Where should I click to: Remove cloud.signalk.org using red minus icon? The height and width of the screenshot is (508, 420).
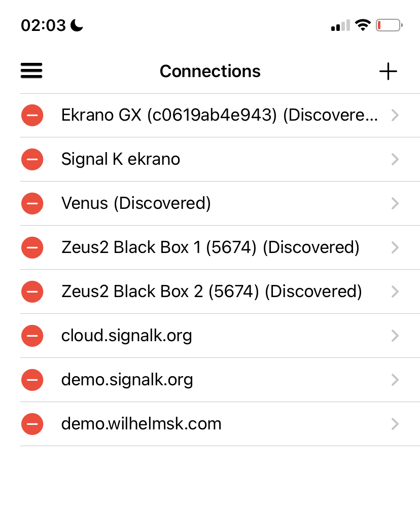(x=32, y=336)
